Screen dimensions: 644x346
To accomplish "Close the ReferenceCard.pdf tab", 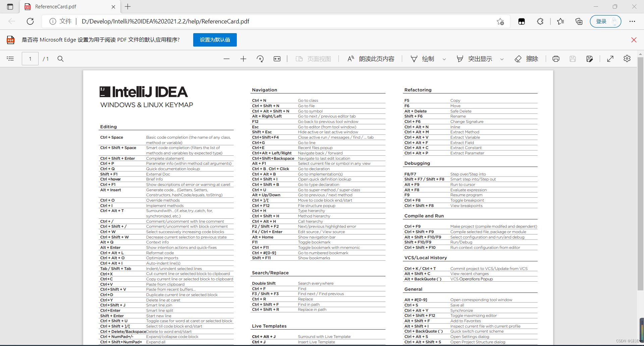I will 113,7.
